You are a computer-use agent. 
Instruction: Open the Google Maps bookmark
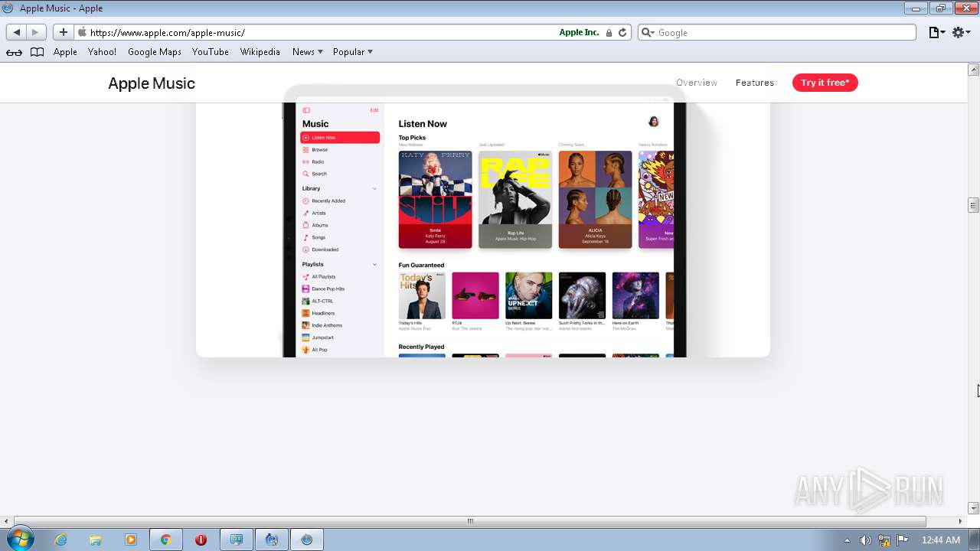155,52
